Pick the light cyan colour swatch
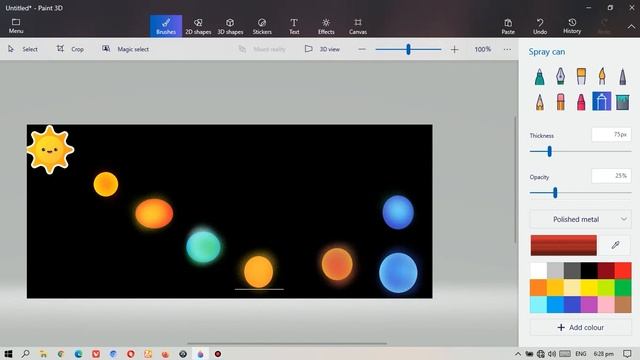 click(x=538, y=305)
